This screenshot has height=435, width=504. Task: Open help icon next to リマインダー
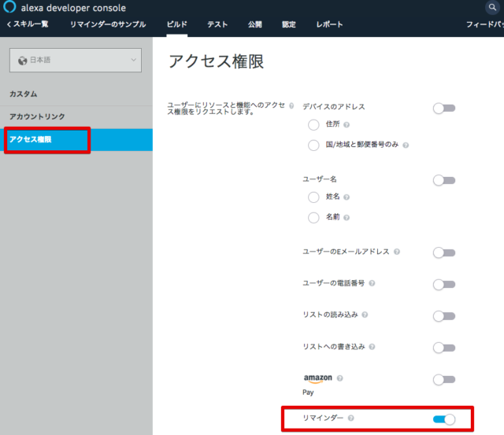tap(351, 418)
